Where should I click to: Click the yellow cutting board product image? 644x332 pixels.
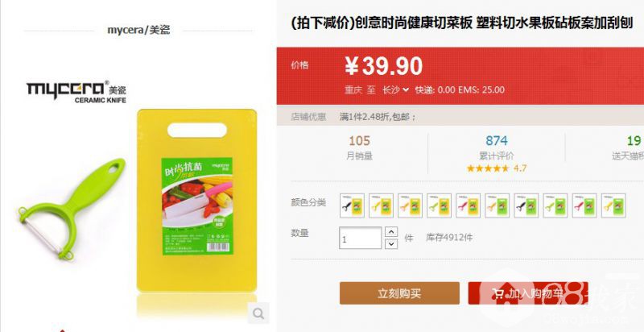pyautogui.click(x=197, y=201)
